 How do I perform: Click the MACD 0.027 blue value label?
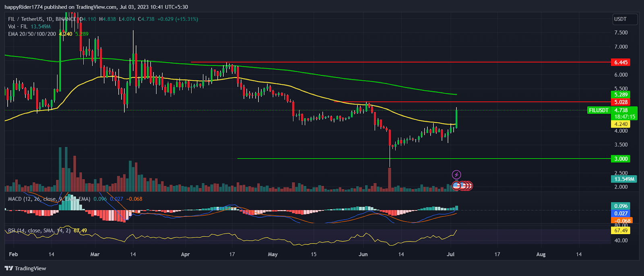point(621,214)
